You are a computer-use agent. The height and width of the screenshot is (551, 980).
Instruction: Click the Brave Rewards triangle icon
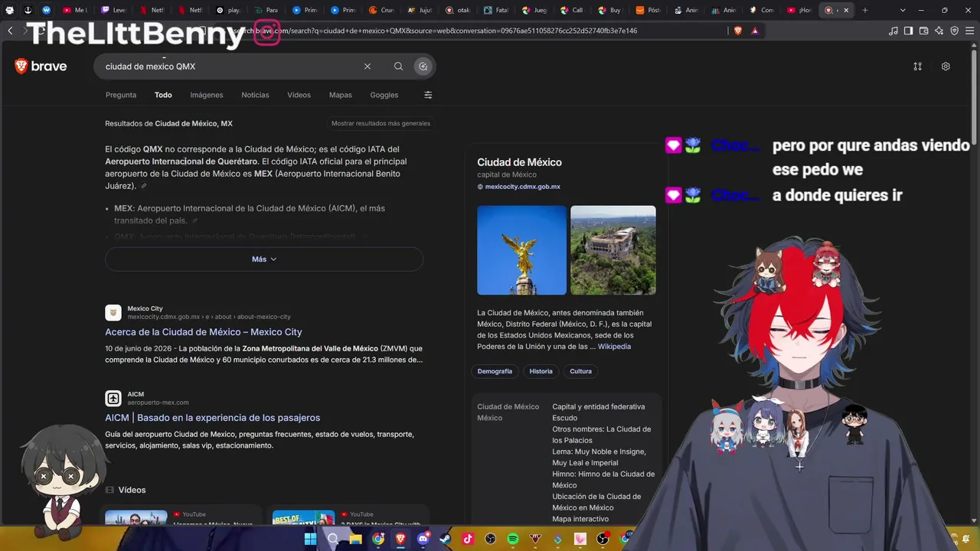(755, 31)
